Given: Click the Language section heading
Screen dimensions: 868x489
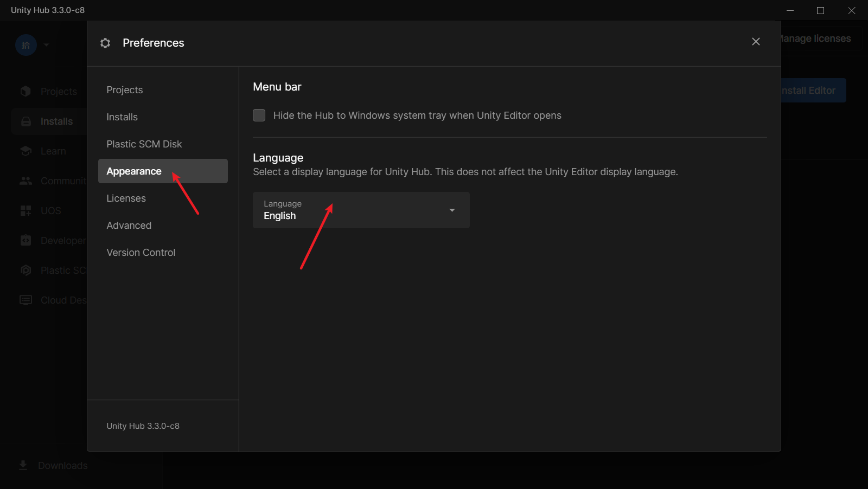Looking at the screenshot, I should click(278, 158).
